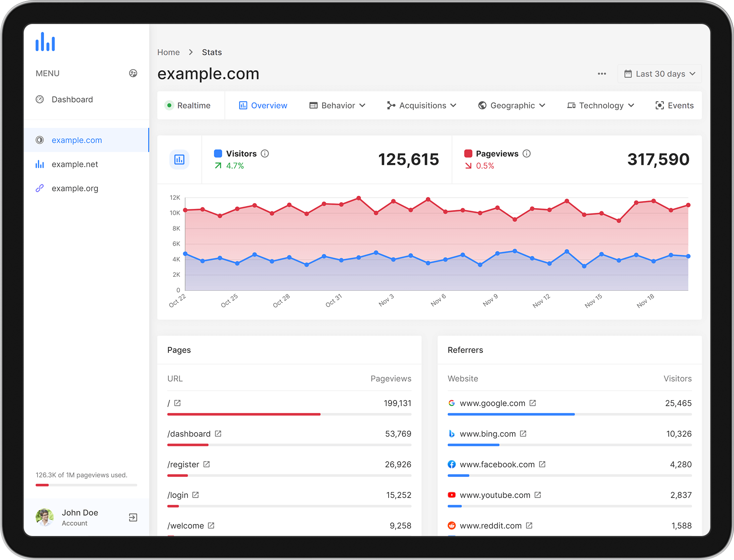Open the Events tab

point(674,105)
